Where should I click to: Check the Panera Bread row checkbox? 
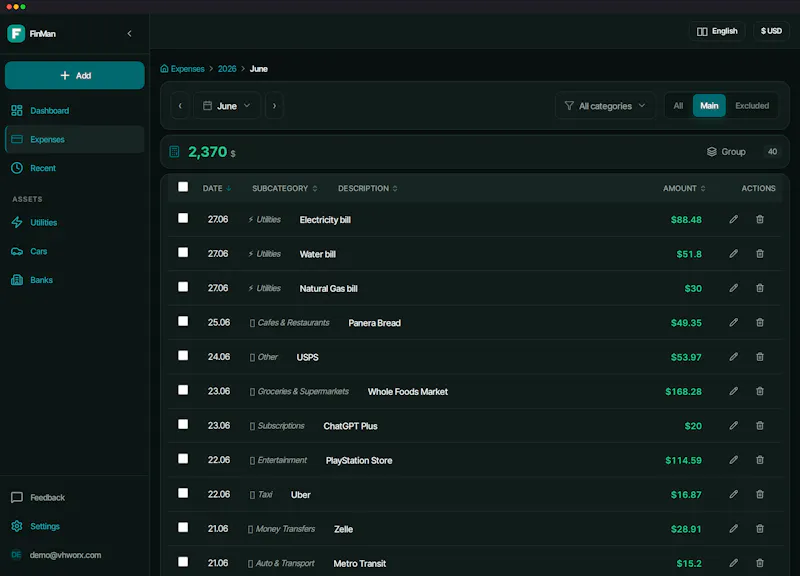tap(183, 321)
